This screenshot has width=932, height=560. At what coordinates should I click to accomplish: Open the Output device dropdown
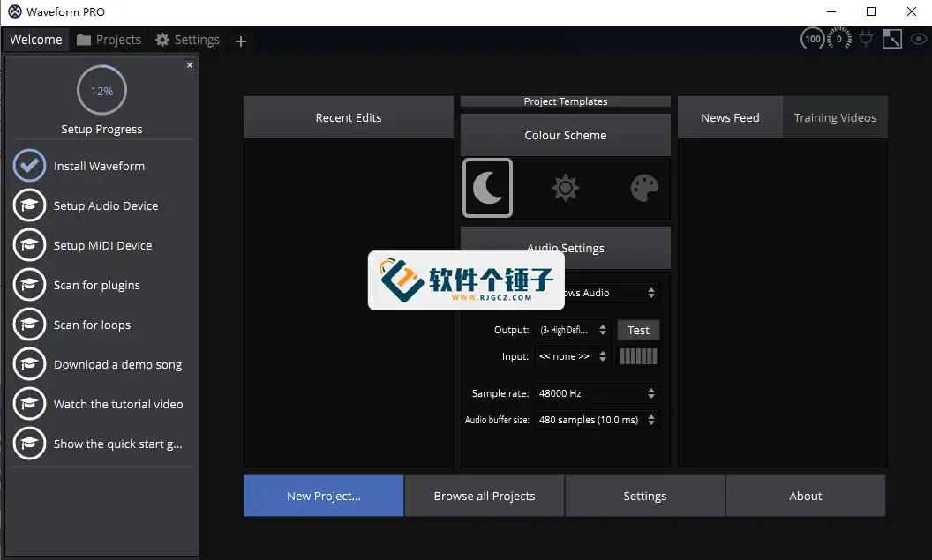[x=573, y=330]
